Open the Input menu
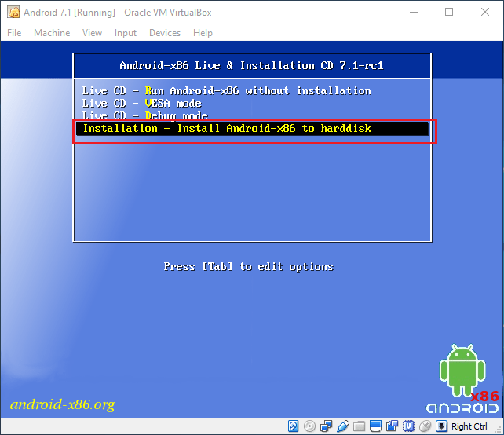Viewport: 504px width, 435px height. tap(125, 33)
